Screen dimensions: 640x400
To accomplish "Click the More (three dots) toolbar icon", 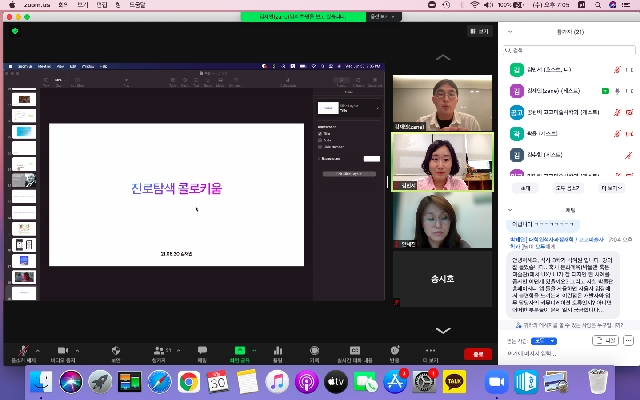I will click(x=431, y=350).
